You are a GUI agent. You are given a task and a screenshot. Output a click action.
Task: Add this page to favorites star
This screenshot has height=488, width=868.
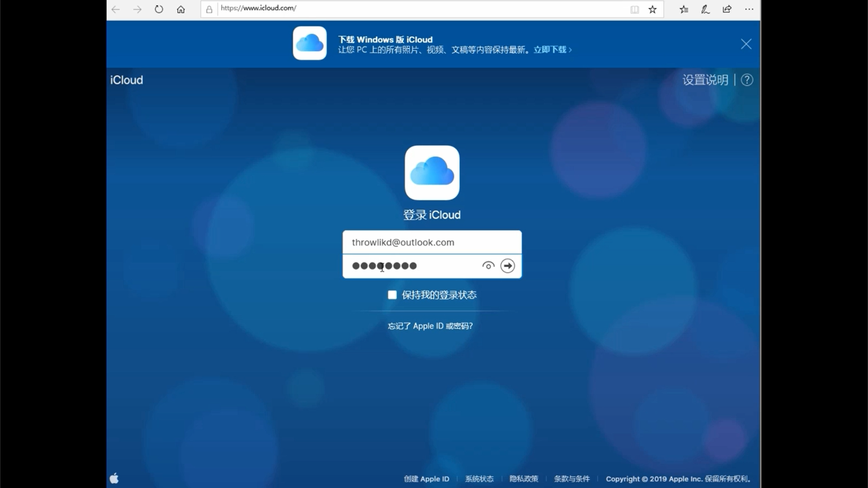click(x=653, y=9)
